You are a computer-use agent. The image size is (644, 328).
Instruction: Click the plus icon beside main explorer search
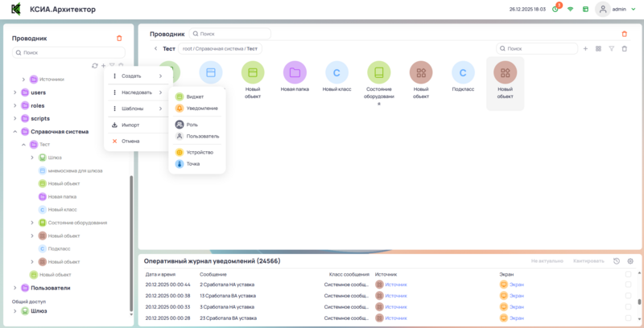coord(585,49)
